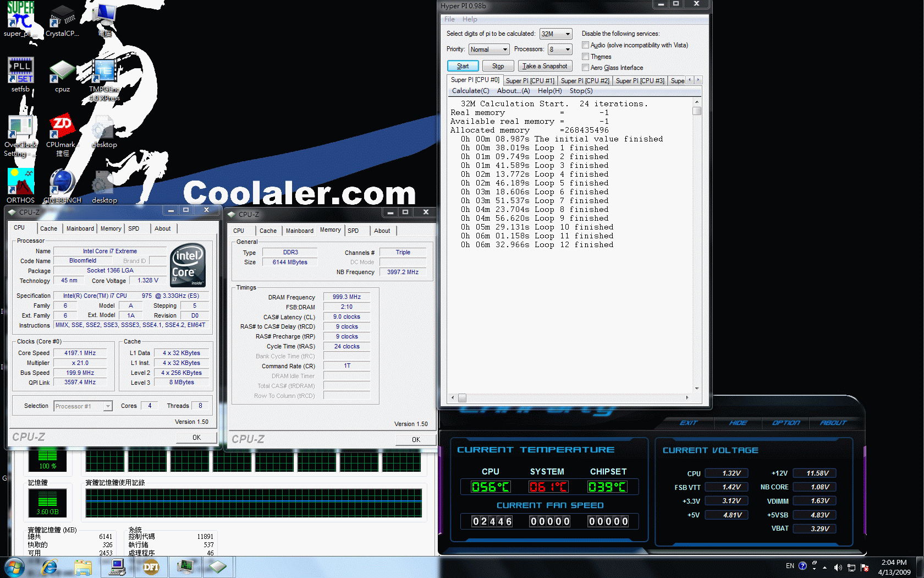Open the desktop file beside CINEBENCH
Screen dimensions: 924x578
(104, 187)
